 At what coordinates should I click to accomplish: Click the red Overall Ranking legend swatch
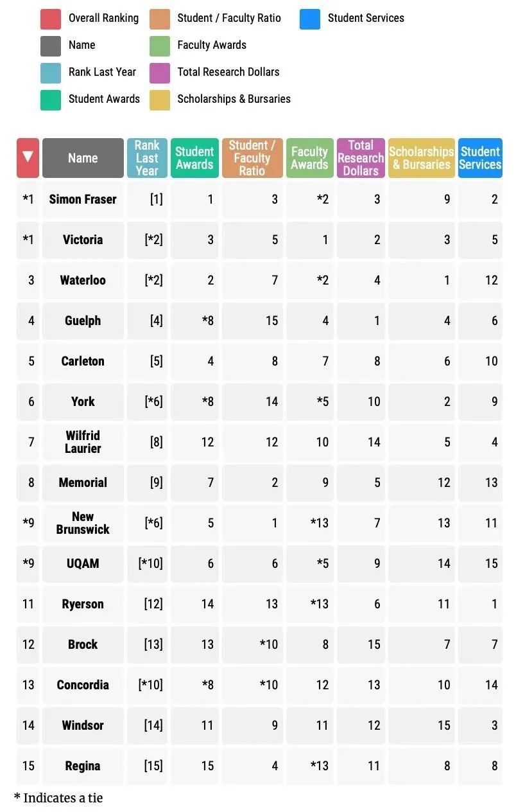[x=51, y=19]
